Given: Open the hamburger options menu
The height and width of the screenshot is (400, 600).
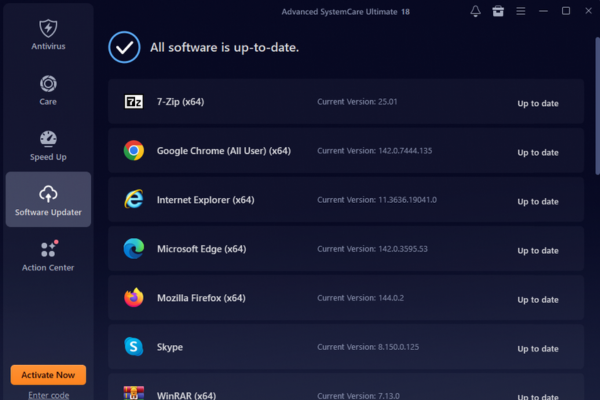Looking at the screenshot, I should click(x=521, y=11).
